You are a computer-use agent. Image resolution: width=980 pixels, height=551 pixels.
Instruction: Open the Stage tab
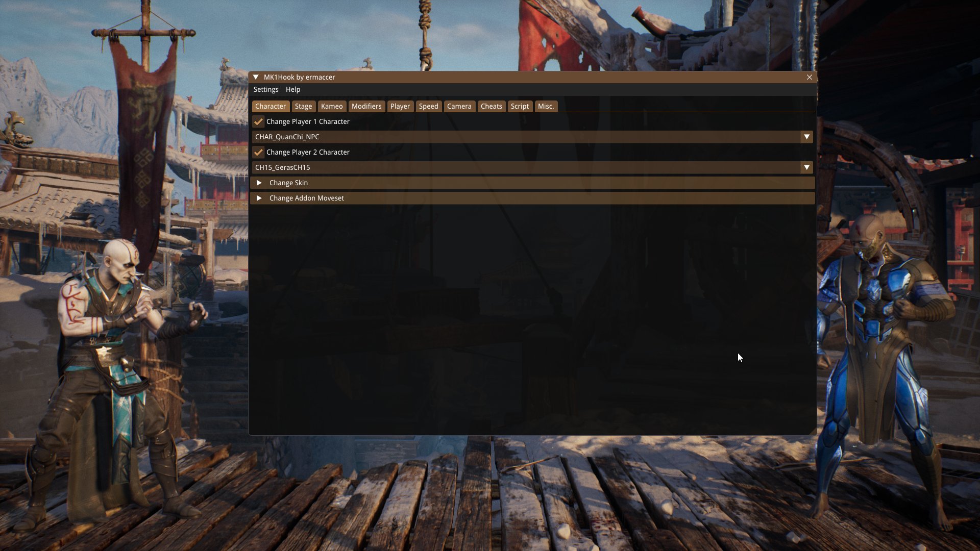303,106
